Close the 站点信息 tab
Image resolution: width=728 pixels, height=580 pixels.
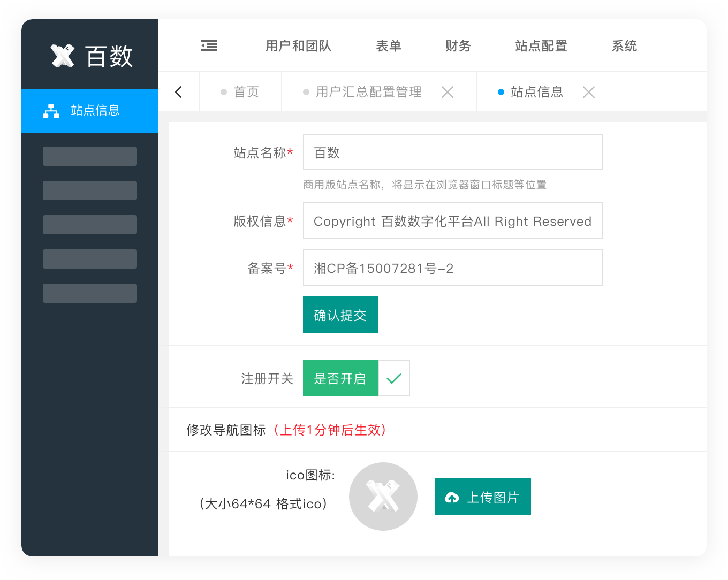click(589, 91)
